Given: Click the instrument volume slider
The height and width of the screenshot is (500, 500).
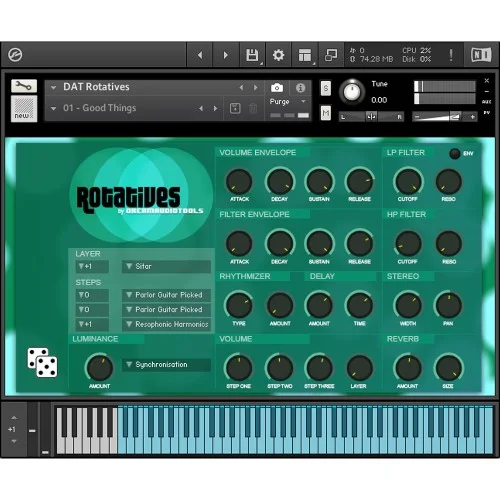Looking at the screenshot, I should click(x=445, y=117).
